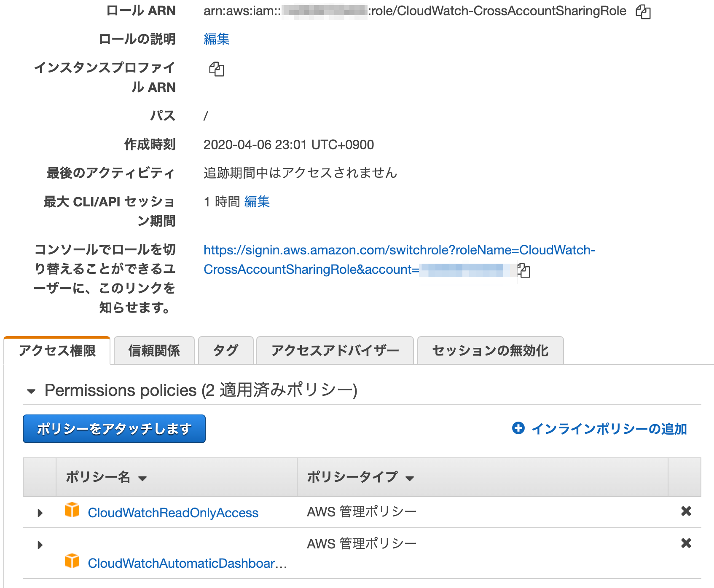Image resolution: width=714 pixels, height=588 pixels.
Task: Expand CloudWatchAutomaticDashboar... policy row
Action: (40, 545)
